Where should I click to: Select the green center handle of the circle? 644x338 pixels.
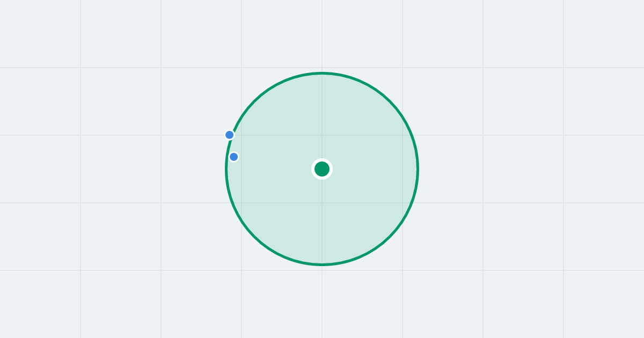coord(322,169)
